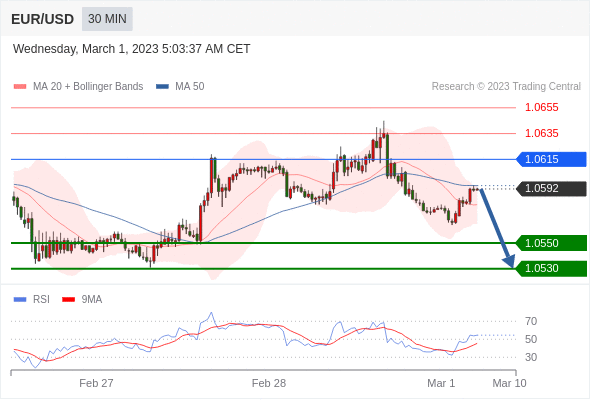This screenshot has height=400, width=590.
Task: Click the black 1.0592 current price tag
Action: (551, 188)
